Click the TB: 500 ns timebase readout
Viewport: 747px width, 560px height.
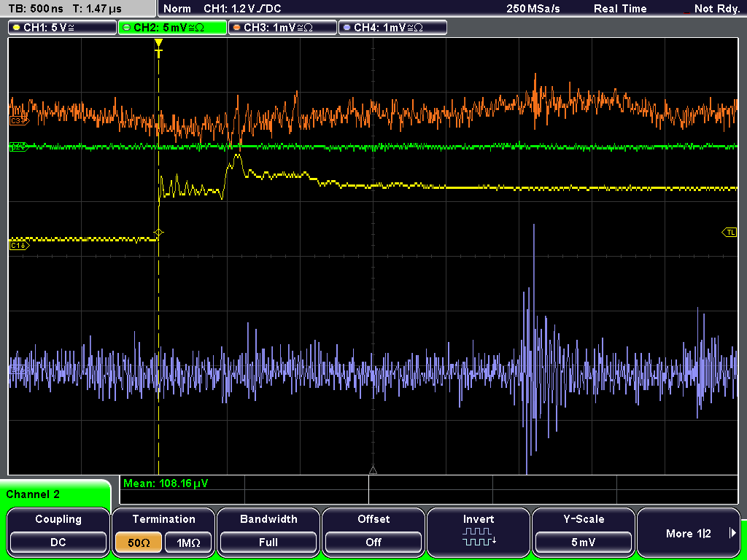click(x=36, y=9)
